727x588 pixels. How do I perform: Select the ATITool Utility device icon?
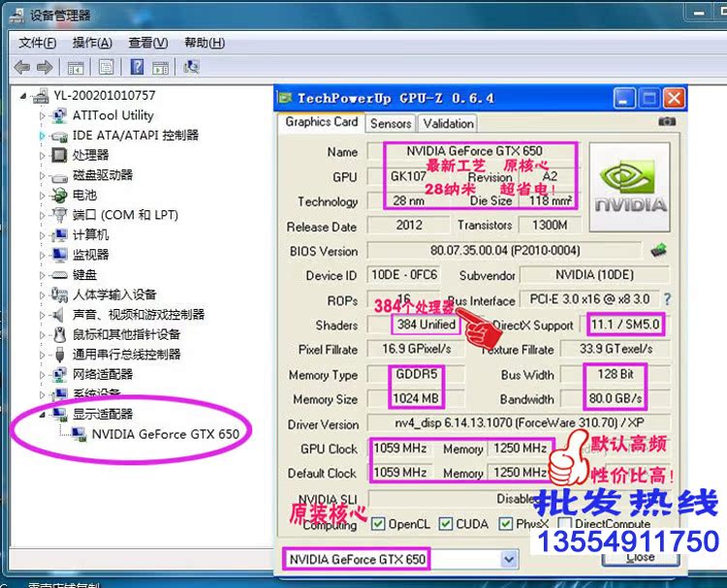coord(59,115)
